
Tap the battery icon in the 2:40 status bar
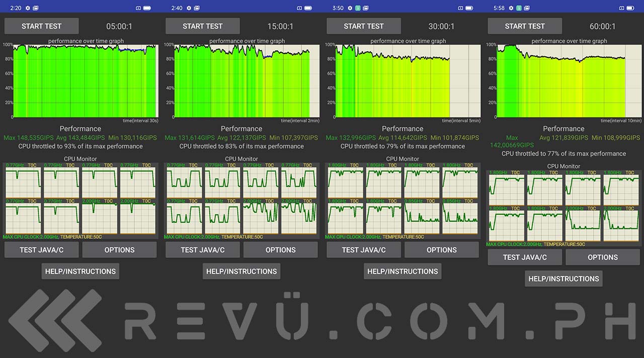point(308,8)
